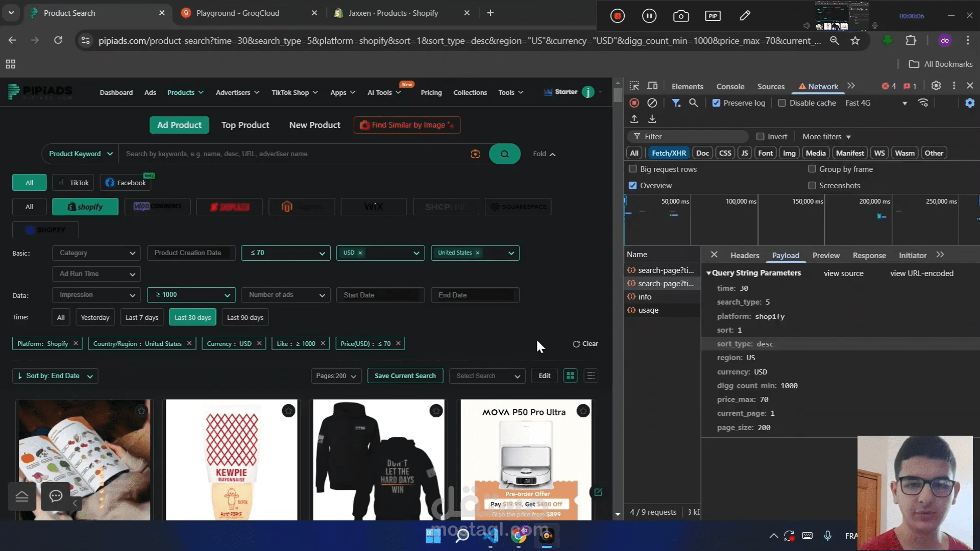Toggle the Overview checkbox
This screenshot has width=980, height=551.
pos(633,185)
